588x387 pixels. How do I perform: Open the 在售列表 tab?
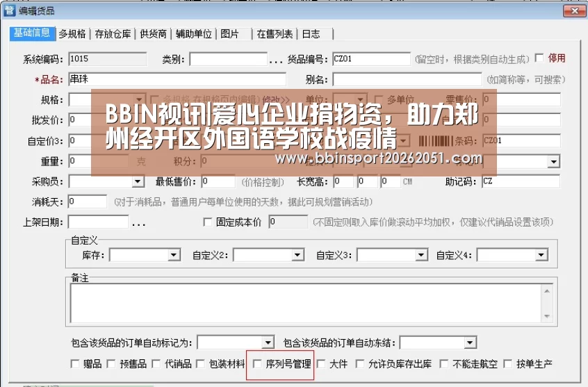[x=275, y=34]
